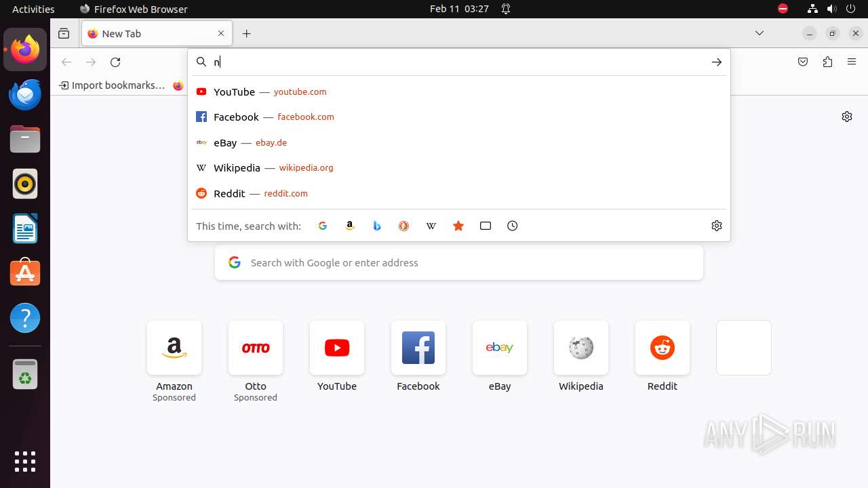Click the empty shortcut tile
Image resolution: width=868 pixels, height=488 pixels.
pos(744,348)
